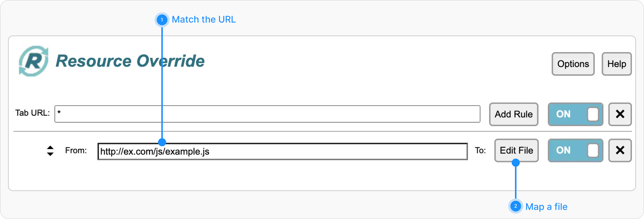Open the Help page

click(617, 64)
